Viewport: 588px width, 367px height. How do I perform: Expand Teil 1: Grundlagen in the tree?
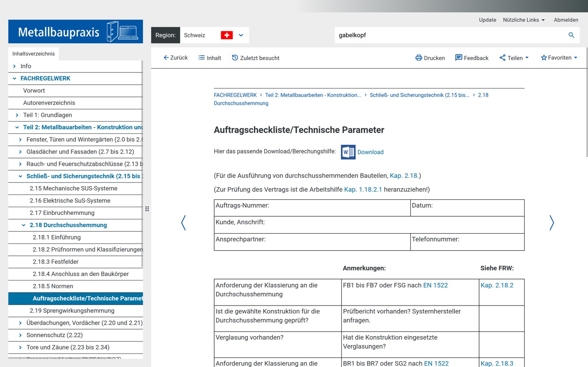coord(17,115)
